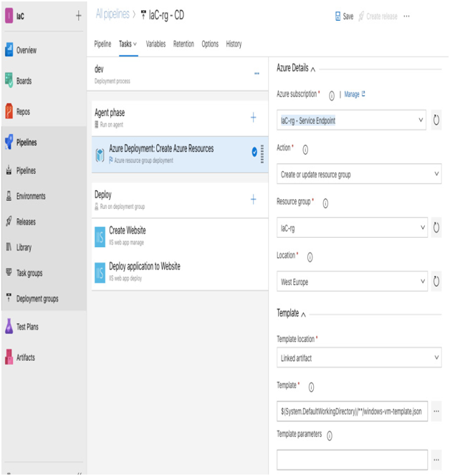Viewport: 450px width, 476px height.
Task: Click Create release button
Action: [x=378, y=16]
